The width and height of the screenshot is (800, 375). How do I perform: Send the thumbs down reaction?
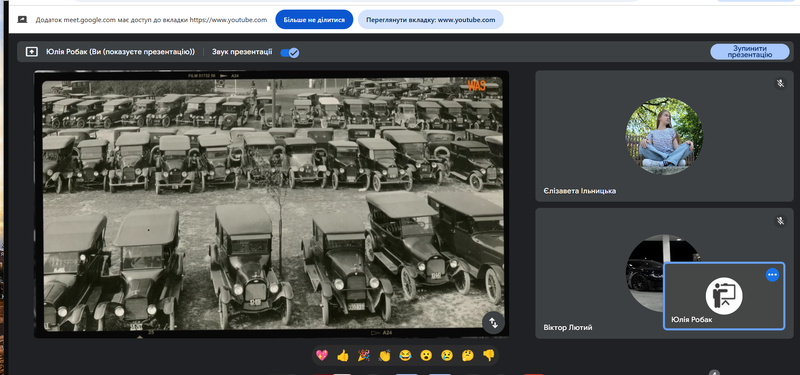click(489, 356)
